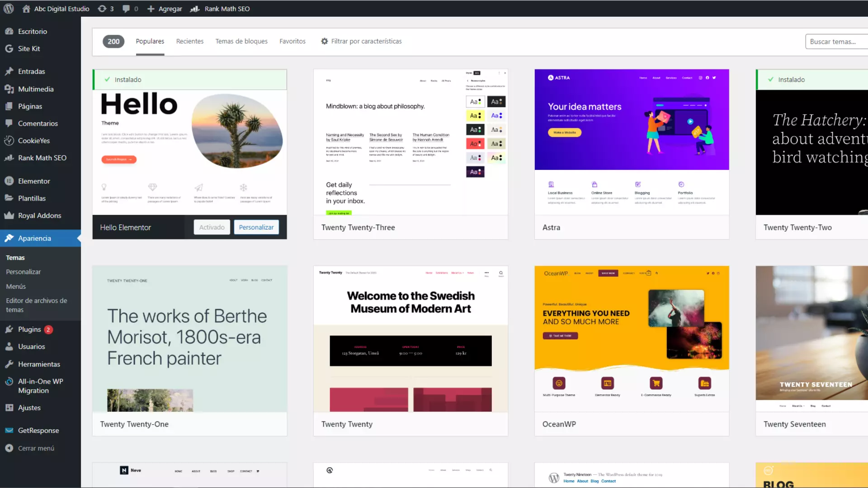Click the Twenty Twenty-One theme name
The image size is (868, 488).
click(134, 424)
